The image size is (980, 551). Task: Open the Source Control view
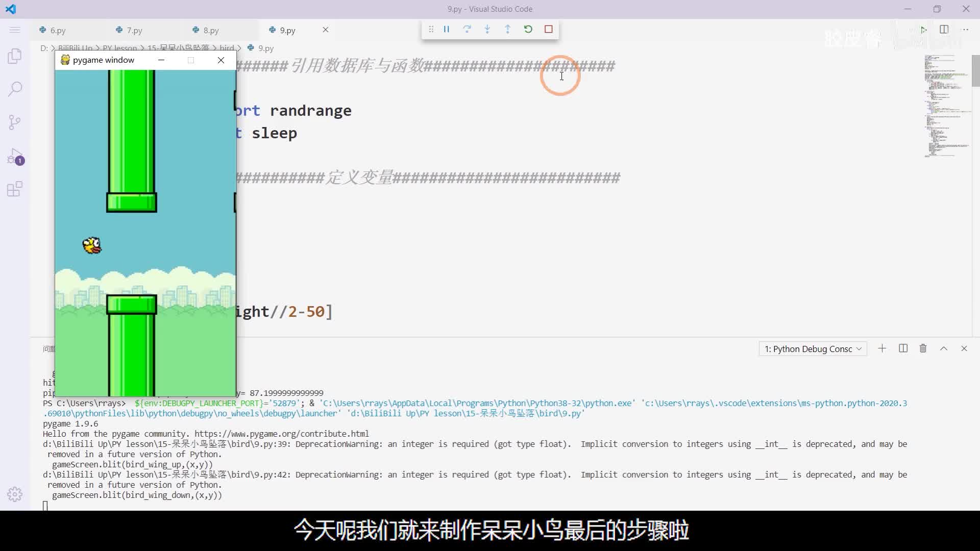click(x=15, y=122)
